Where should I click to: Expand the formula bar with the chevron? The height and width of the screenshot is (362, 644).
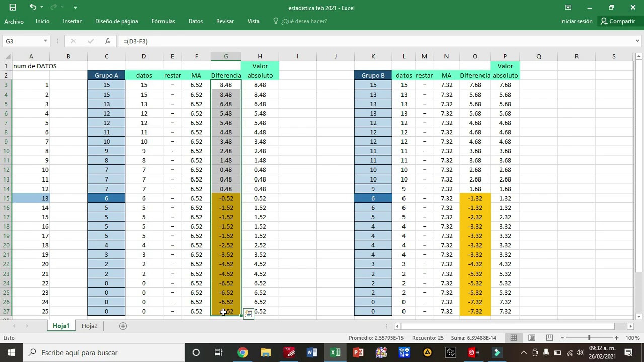(637, 41)
